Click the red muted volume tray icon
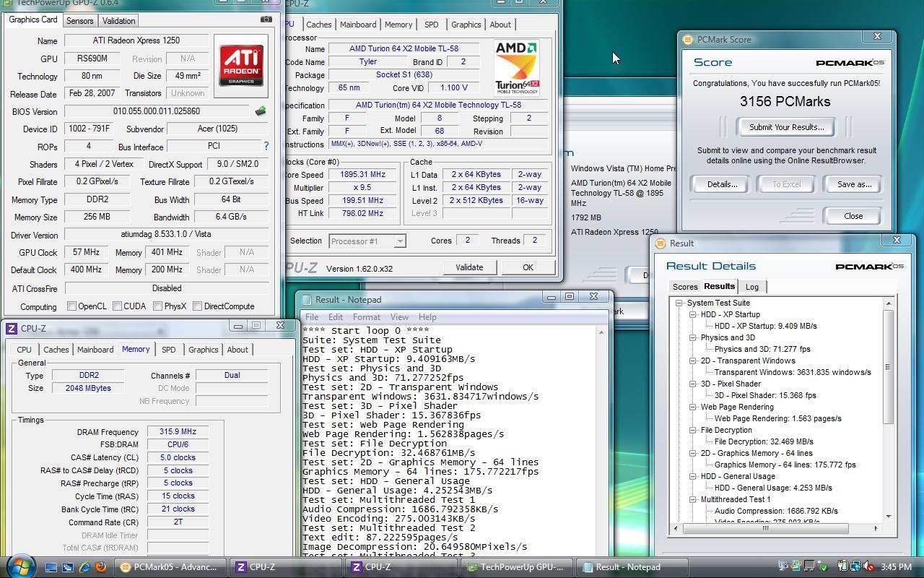This screenshot has height=578, width=924. click(x=868, y=567)
